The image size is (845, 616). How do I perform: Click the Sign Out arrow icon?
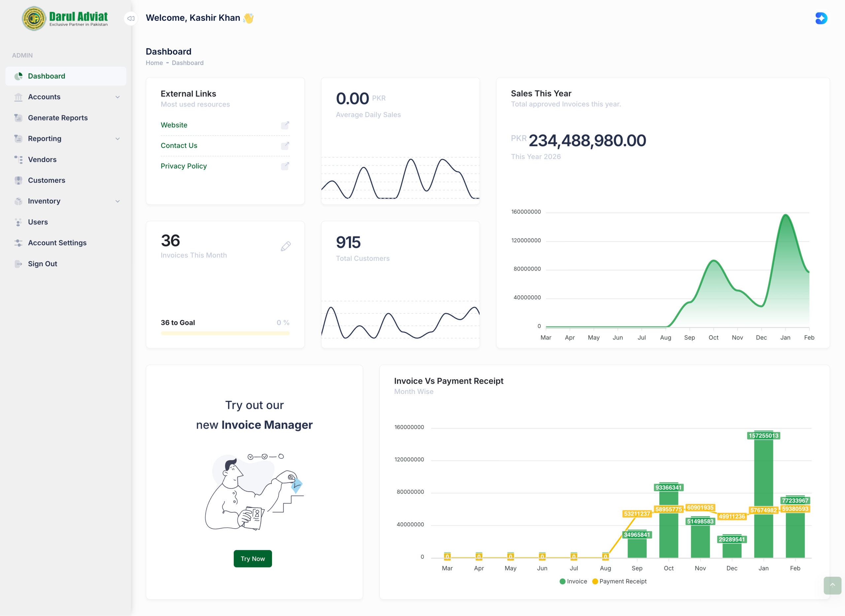18,264
